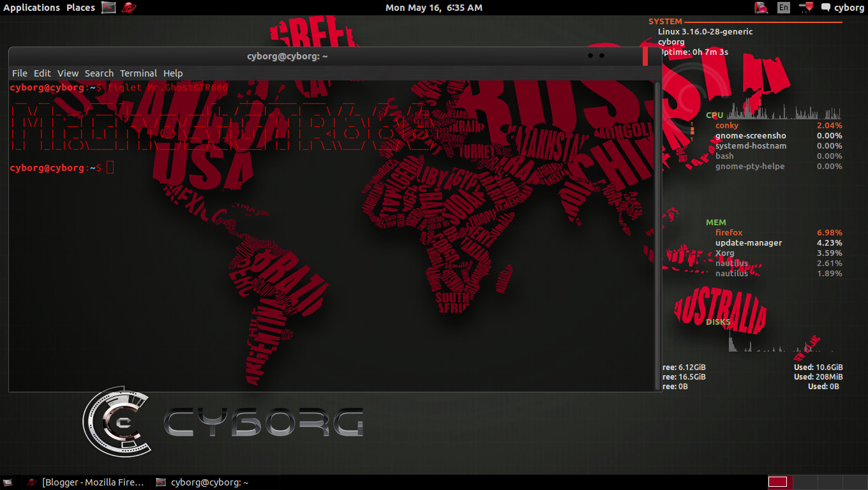Open the Search menu in the terminal window
This screenshot has width=868, height=490.
coord(99,73)
